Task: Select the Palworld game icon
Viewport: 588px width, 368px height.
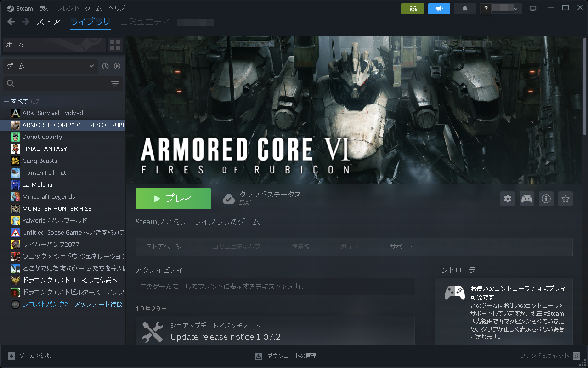Action: point(16,221)
